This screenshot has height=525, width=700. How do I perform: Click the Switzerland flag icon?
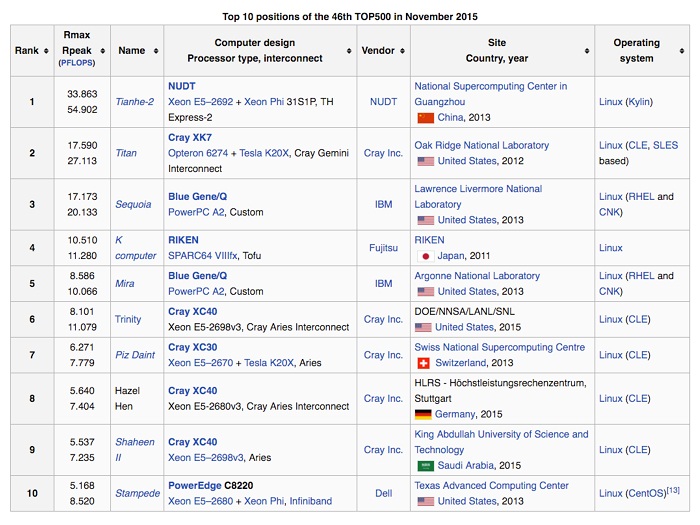[423, 363]
